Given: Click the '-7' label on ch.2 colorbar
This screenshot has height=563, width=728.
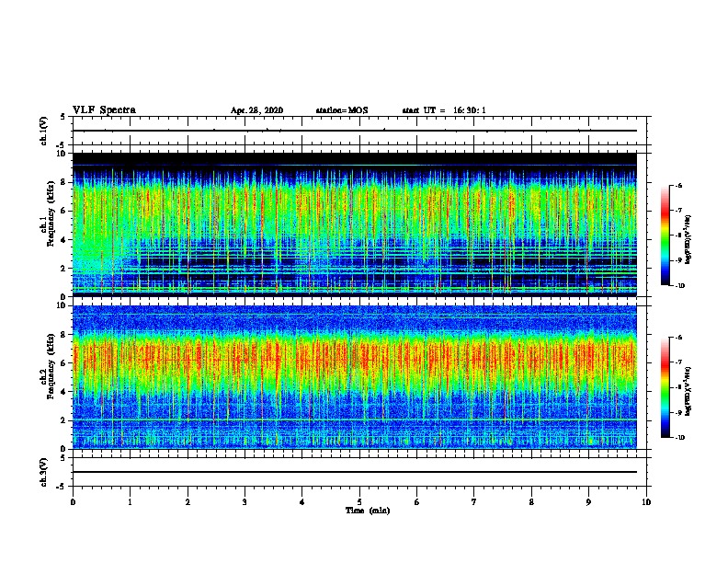Looking at the screenshot, I should point(678,362).
